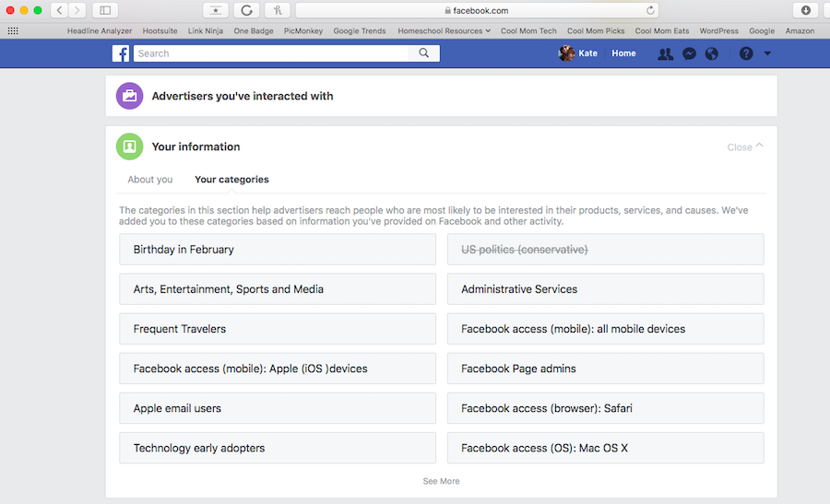Open Homeschool Resources bookmarks folder

[444, 30]
